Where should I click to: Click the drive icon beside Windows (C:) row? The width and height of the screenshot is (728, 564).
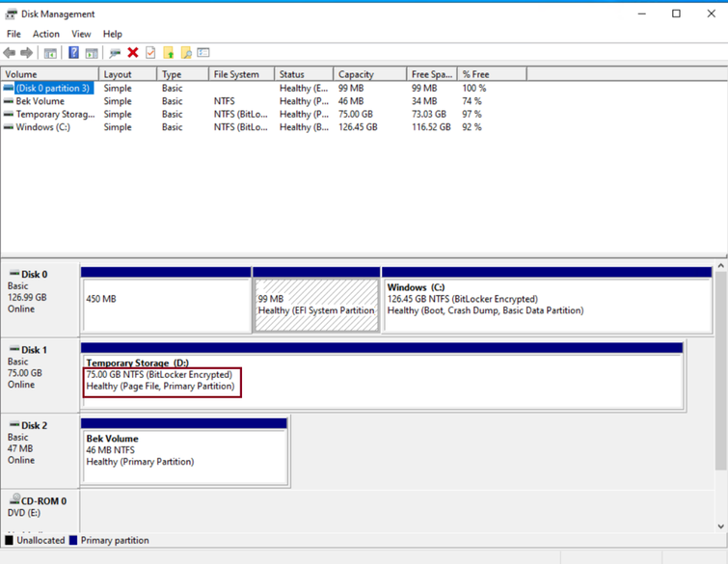click(x=9, y=127)
